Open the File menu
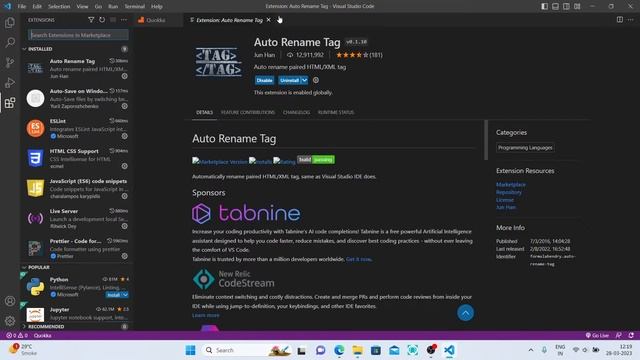This screenshot has height=360, width=640. pyautogui.click(x=22, y=6)
